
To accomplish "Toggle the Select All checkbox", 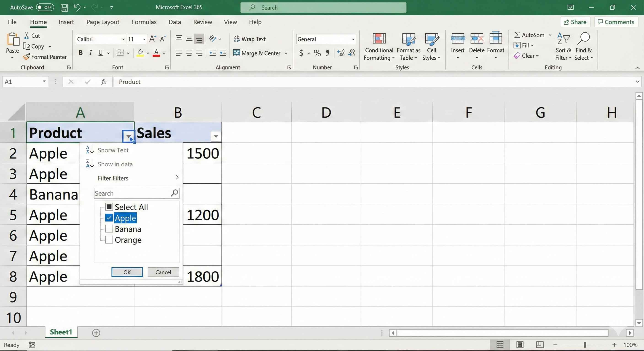I will [x=109, y=207].
